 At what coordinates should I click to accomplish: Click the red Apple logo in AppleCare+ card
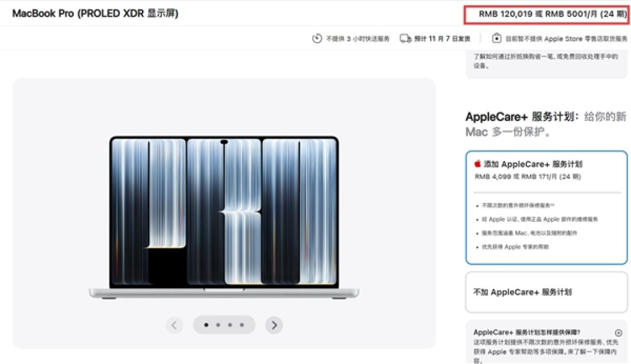[478, 164]
